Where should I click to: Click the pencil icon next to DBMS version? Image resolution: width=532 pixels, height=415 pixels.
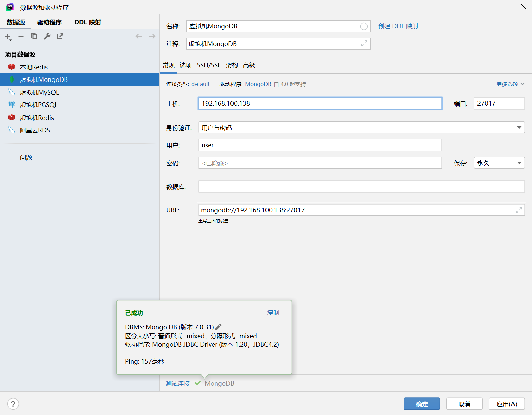click(x=218, y=327)
